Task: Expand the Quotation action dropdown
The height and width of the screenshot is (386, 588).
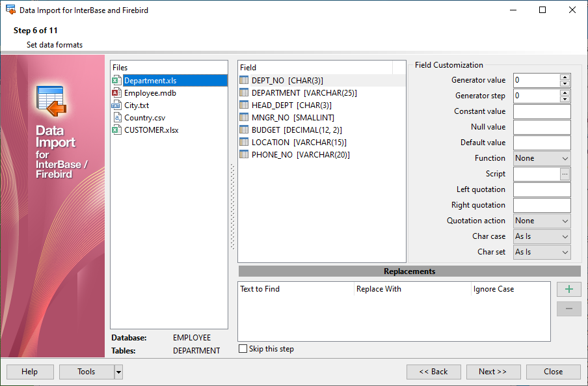Action: click(x=542, y=221)
